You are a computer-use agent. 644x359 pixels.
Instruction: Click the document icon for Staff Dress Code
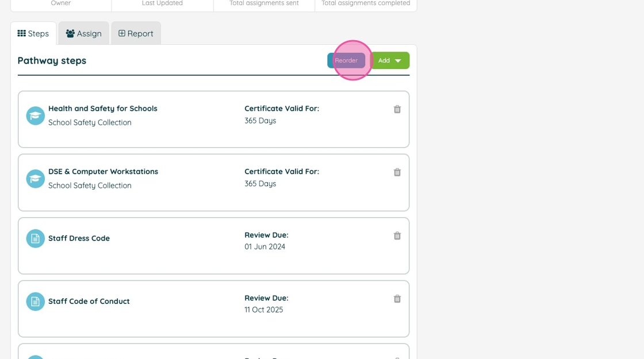click(x=36, y=238)
